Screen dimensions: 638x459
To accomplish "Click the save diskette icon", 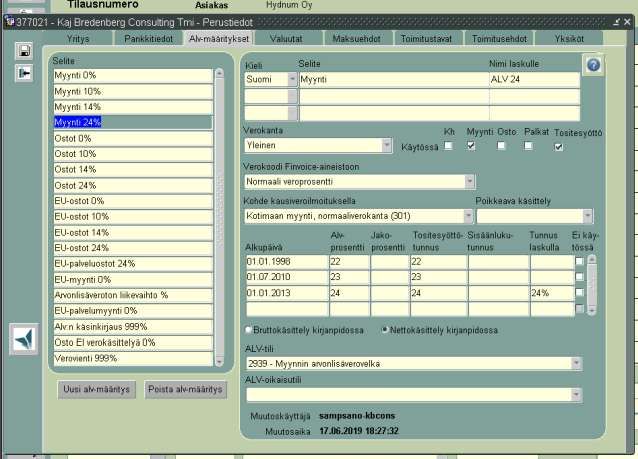I will coord(24,51).
